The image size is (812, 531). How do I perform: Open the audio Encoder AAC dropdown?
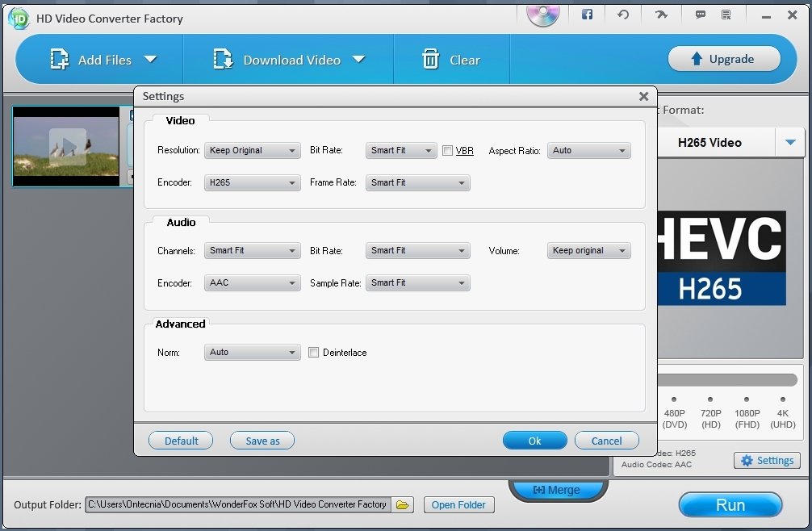[x=252, y=283]
